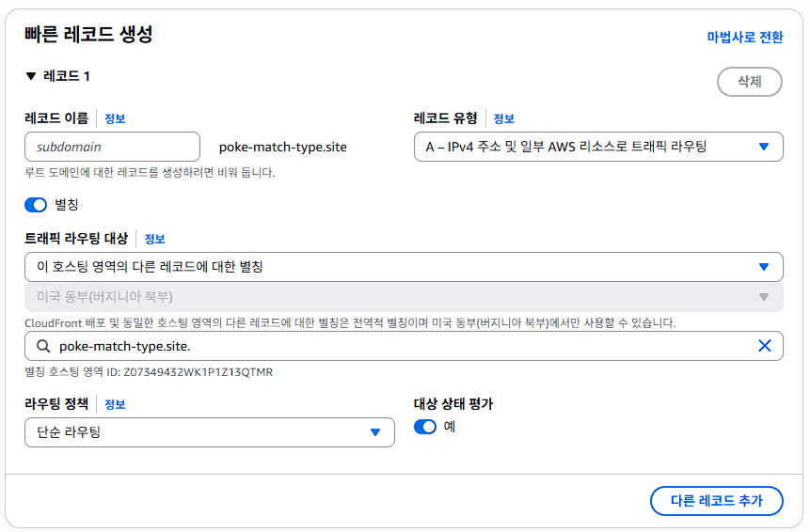Click the arrow on 이 호스팅 영역 dropdown
The image size is (810, 532).
[764, 267]
